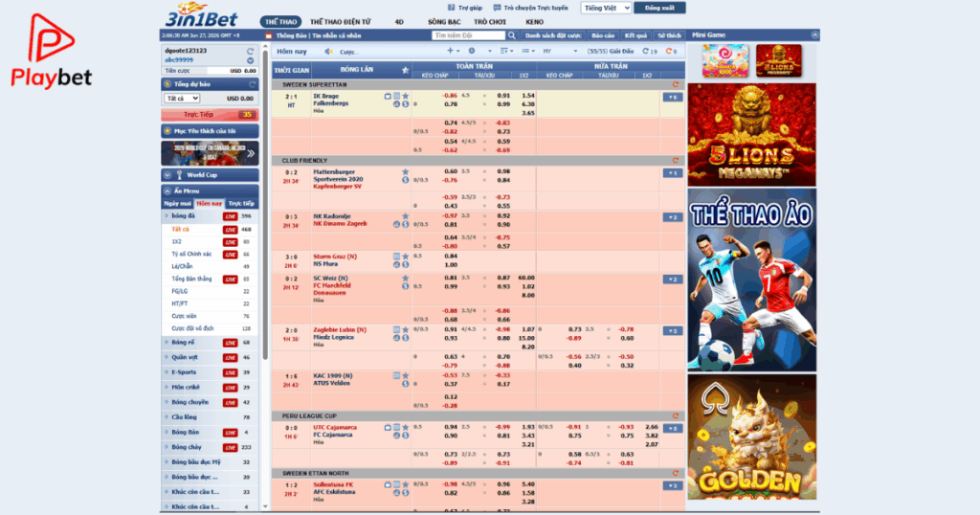Mute the sound speaker icon near Cược

[x=329, y=52]
